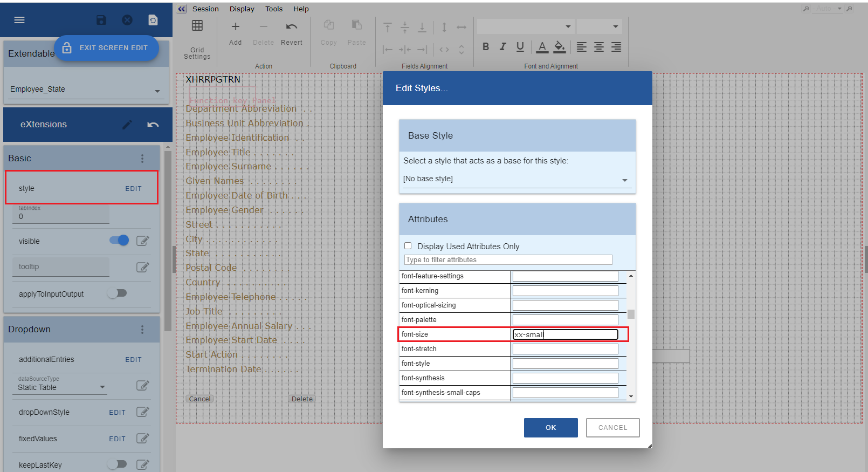Check Display Used Attributes Only
The image size is (868, 472).
tap(408, 246)
